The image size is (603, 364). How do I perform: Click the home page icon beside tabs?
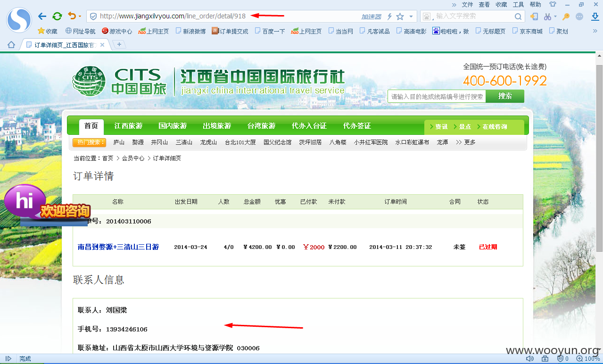click(11, 45)
